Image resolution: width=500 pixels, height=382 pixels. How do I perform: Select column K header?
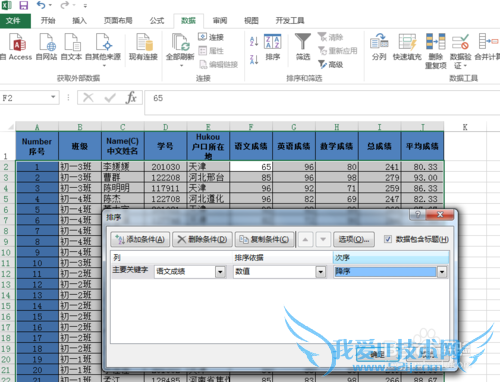(465, 127)
